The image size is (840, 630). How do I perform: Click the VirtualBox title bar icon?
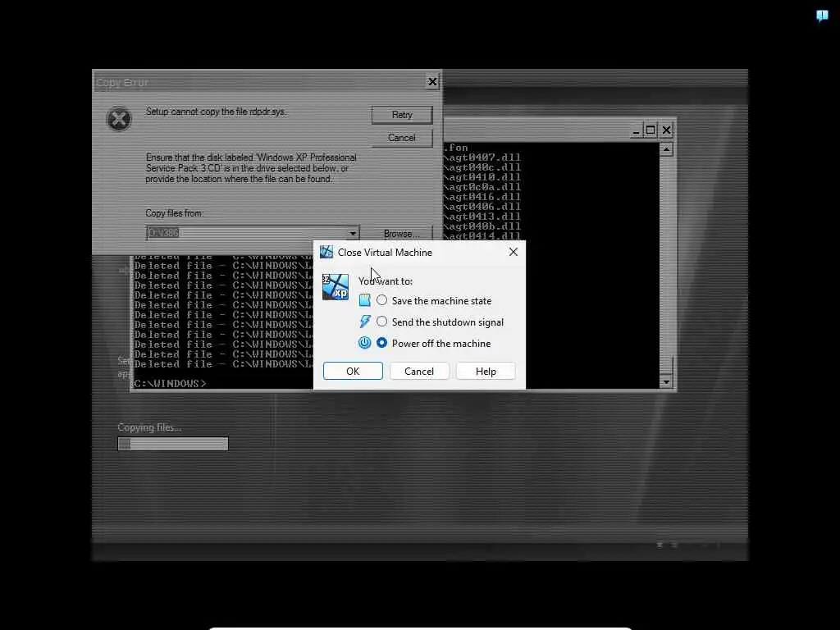click(x=326, y=252)
